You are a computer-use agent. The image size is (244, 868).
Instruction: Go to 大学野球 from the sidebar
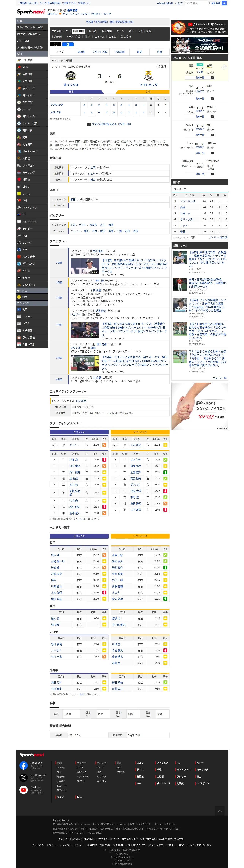coord(32,81)
